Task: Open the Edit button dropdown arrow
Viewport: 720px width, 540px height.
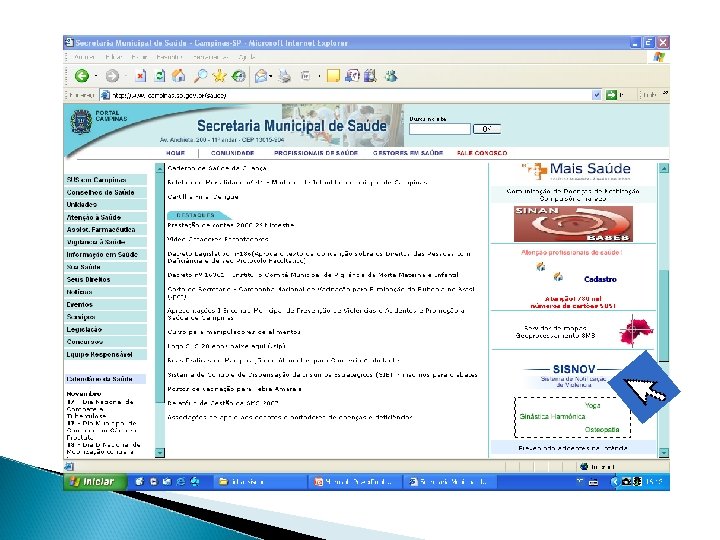Action: 319,76
